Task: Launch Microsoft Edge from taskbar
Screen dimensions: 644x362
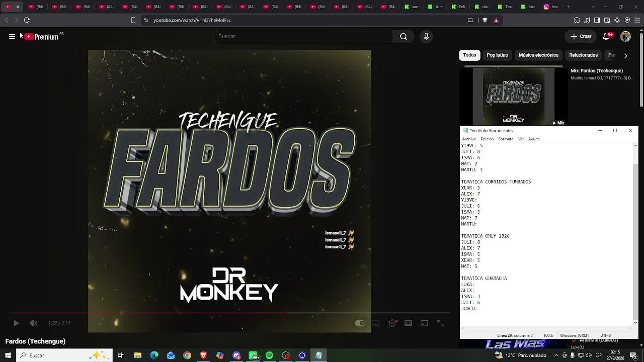Action: point(154,355)
